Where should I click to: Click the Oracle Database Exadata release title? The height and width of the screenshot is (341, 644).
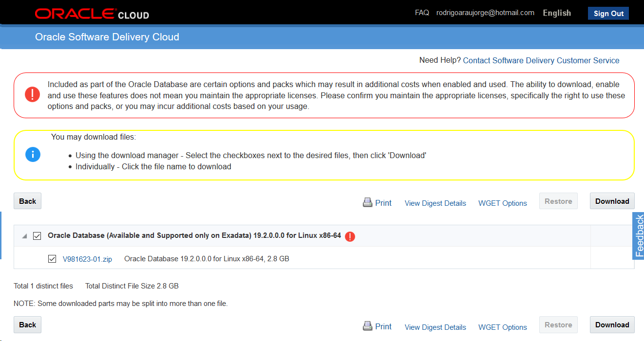194,235
